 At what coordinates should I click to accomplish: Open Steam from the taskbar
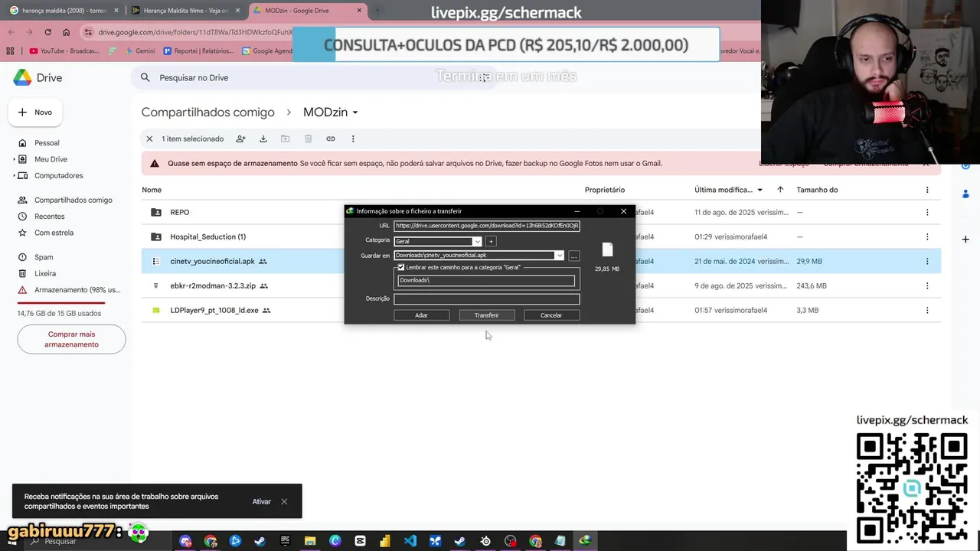pos(260,541)
